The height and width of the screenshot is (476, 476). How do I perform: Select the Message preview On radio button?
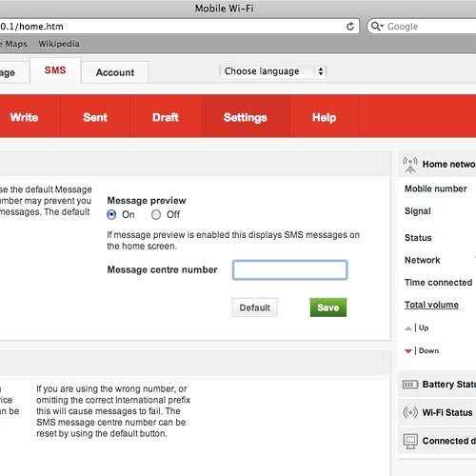pos(111,215)
